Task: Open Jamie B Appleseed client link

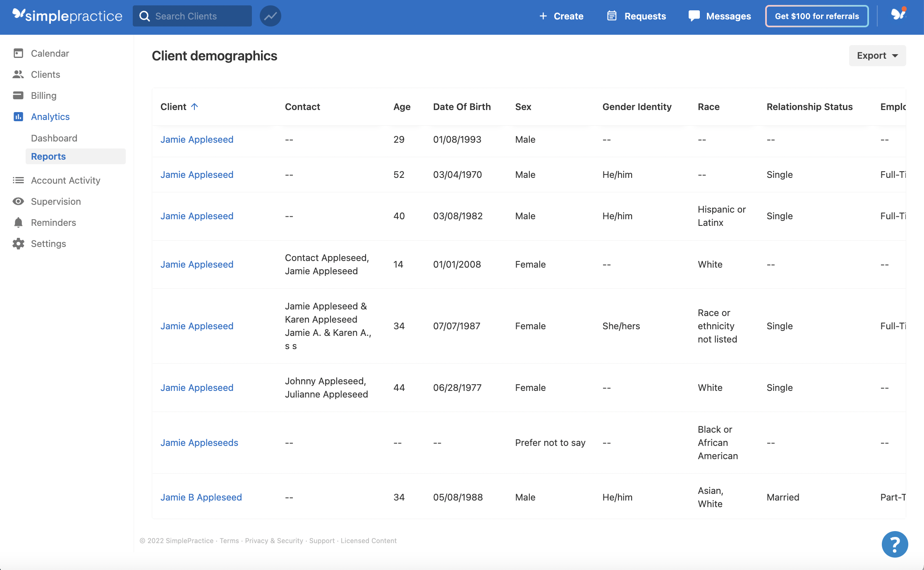Action: [201, 497]
